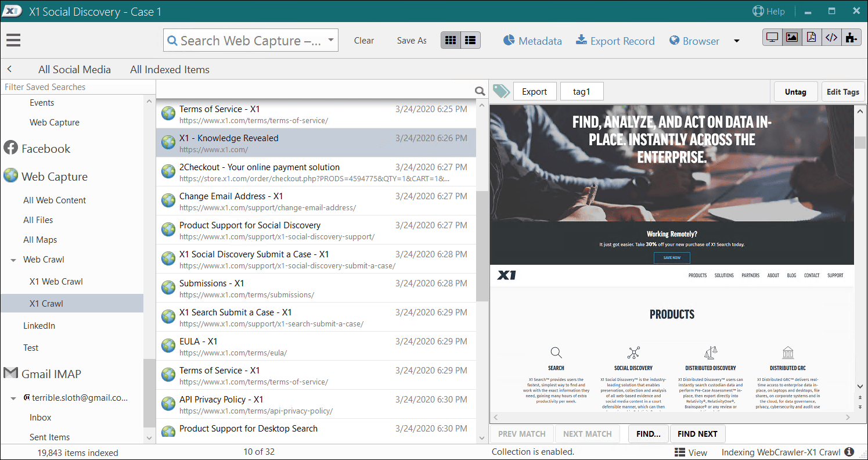Click the preview pane jump-to-top double arrow
The width and height of the screenshot is (868, 460).
tap(860, 397)
